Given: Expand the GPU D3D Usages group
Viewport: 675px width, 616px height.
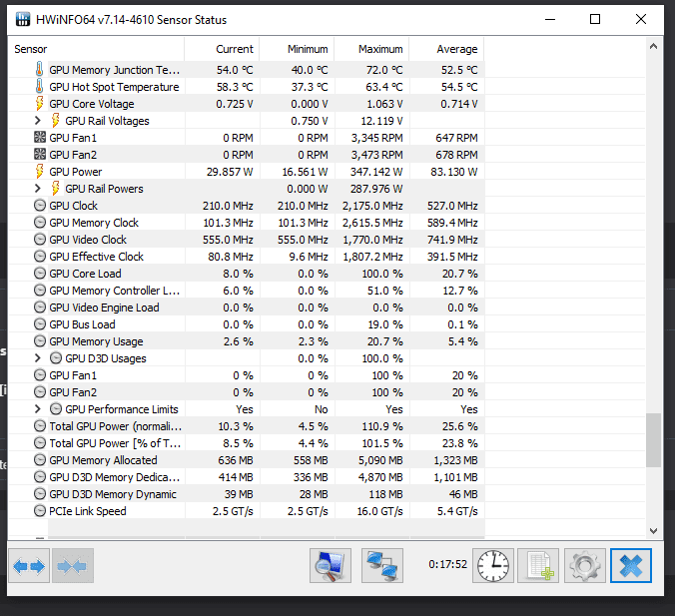Looking at the screenshot, I should click(x=38, y=358).
